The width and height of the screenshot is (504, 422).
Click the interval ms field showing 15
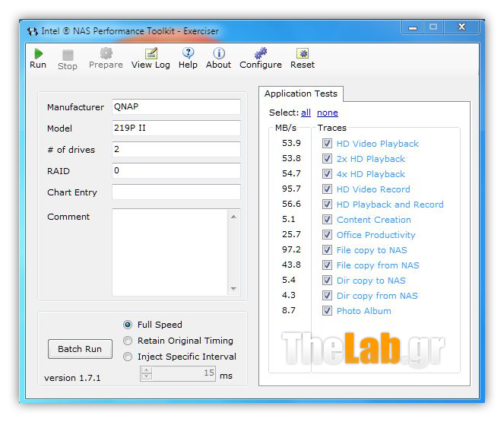[184, 373]
